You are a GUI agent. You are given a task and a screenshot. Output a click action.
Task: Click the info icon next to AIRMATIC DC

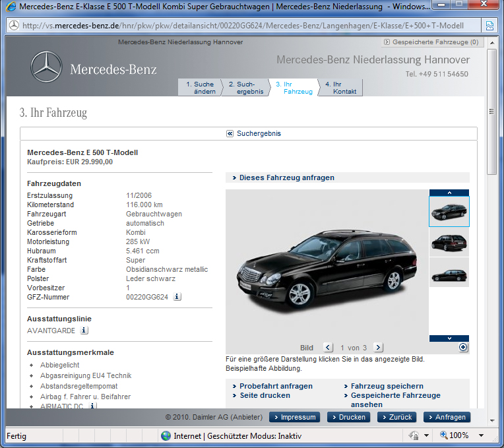92,406
